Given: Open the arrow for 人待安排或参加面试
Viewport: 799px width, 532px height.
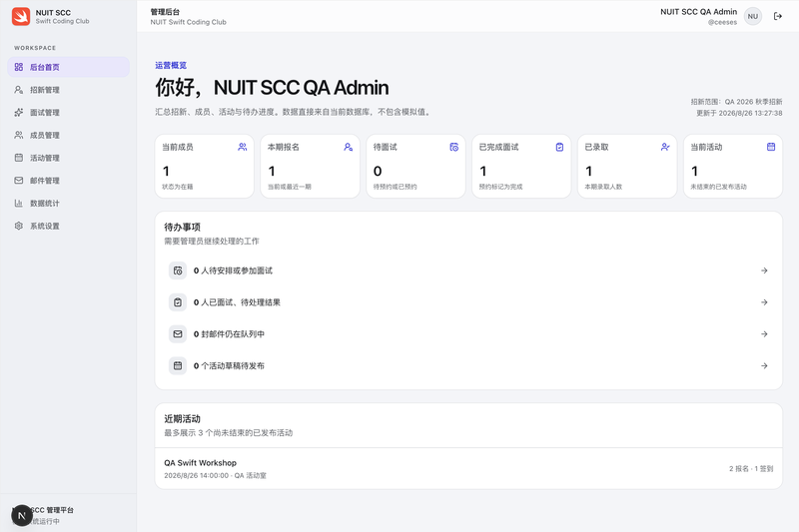Looking at the screenshot, I should [x=764, y=270].
